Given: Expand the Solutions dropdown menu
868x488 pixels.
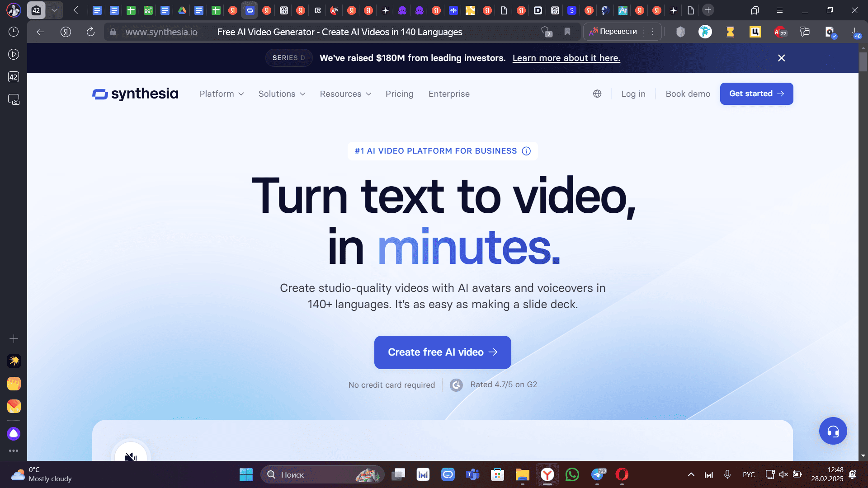Looking at the screenshot, I should coord(282,94).
